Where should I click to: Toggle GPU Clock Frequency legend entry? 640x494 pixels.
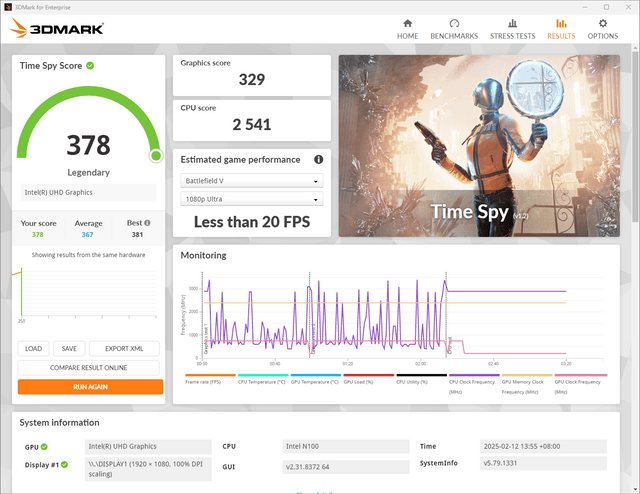(580, 384)
